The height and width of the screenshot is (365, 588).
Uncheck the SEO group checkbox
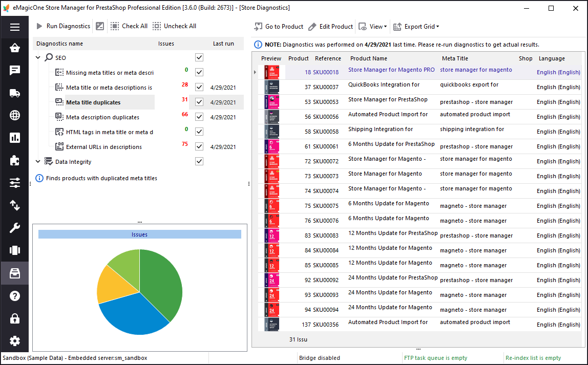coord(199,57)
